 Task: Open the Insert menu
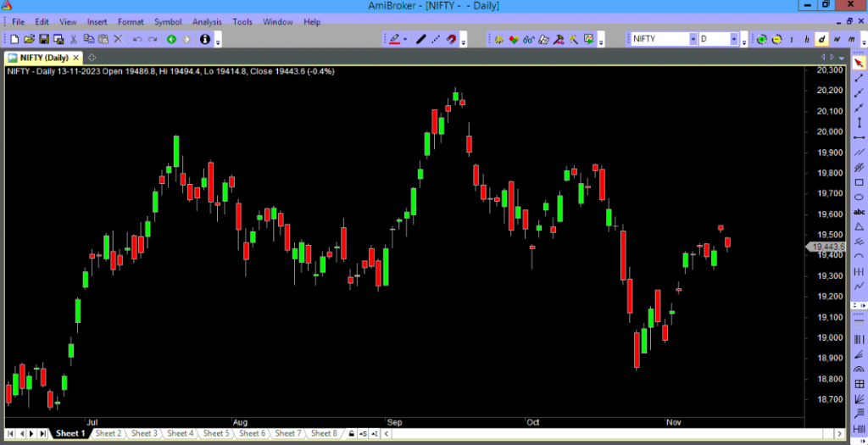click(x=97, y=22)
